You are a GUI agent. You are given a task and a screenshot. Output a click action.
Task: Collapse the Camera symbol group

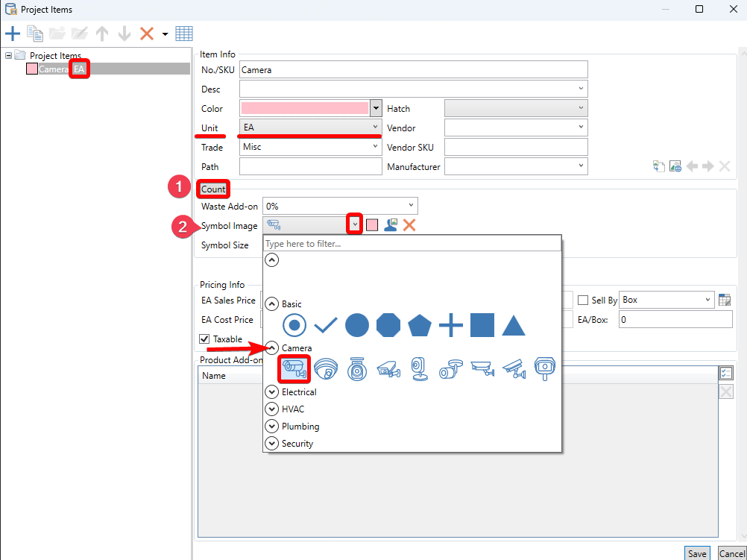[x=271, y=348]
